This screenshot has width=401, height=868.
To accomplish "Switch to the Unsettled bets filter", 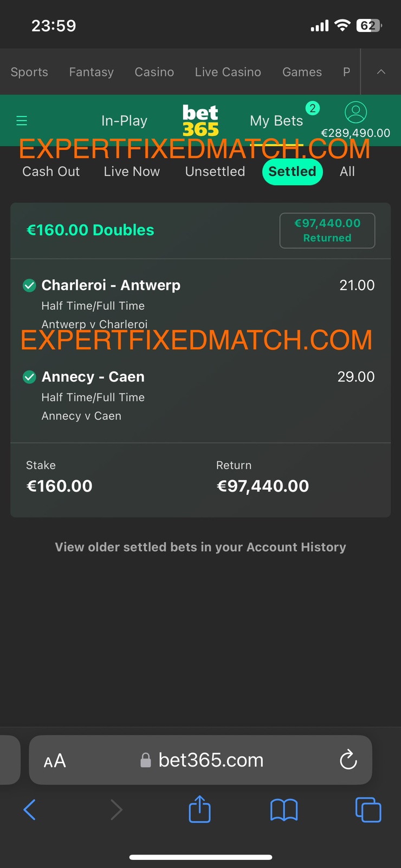I will (215, 171).
